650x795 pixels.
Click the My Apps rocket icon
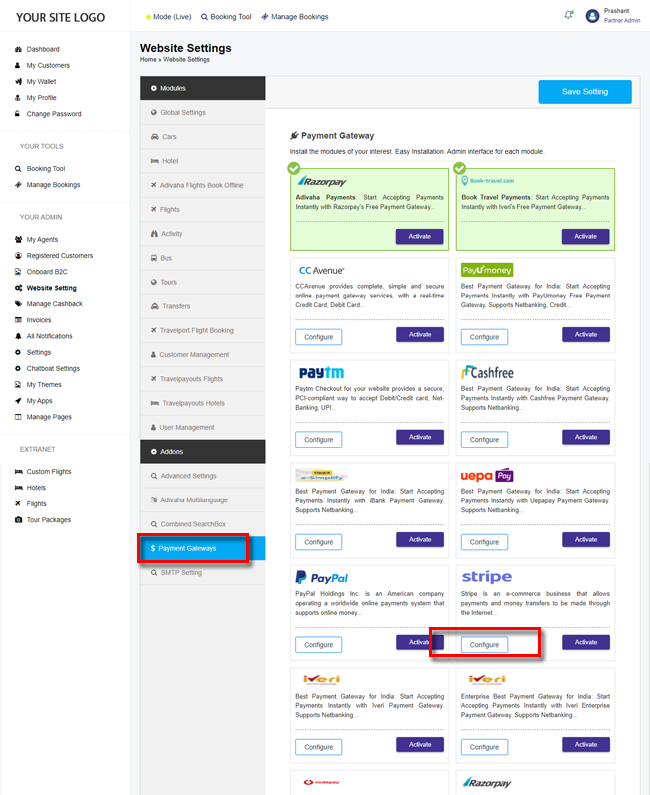[x=18, y=401]
